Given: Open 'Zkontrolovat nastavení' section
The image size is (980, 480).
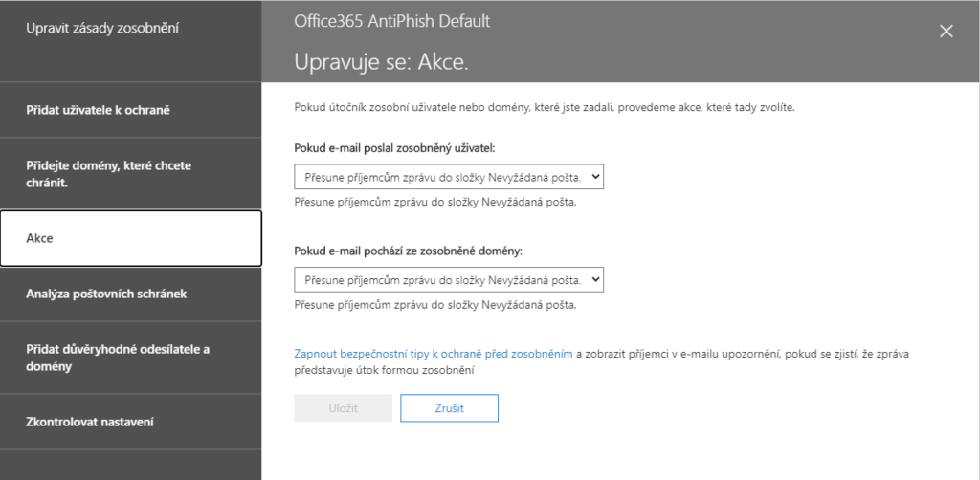Looking at the screenshot, I should (x=130, y=422).
